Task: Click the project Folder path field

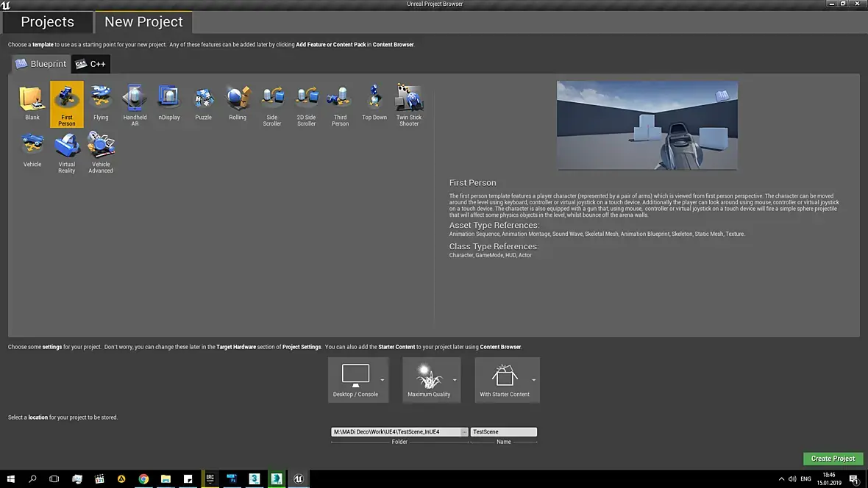Action: click(396, 431)
